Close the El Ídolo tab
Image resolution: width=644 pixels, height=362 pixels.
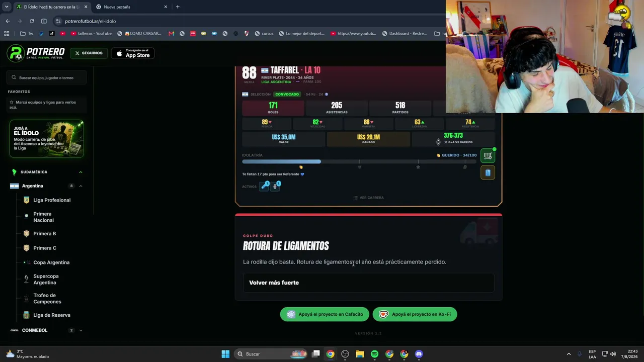click(x=86, y=7)
